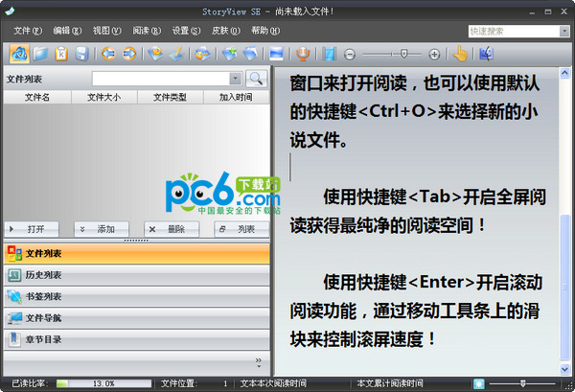This screenshot has height=392, width=575.
Task: Click the blue scroll reading toolbar icon
Action: [329, 54]
